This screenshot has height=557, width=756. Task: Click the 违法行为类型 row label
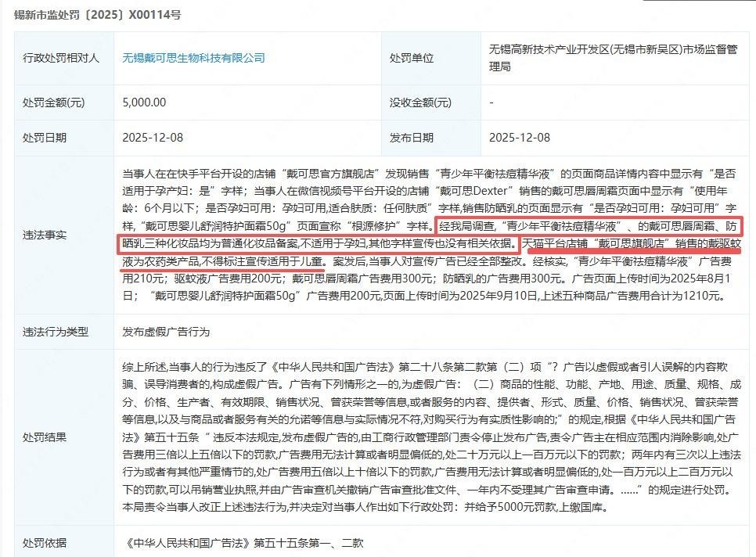(56, 332)
